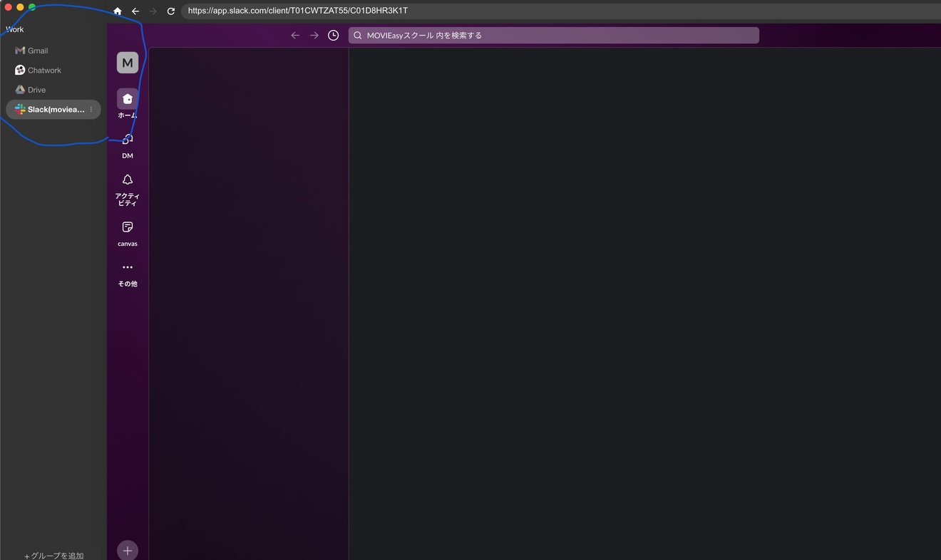This screenshot has height=560, width=941.
Task: Open the M workspace switcher
Action: pos(128,63)
